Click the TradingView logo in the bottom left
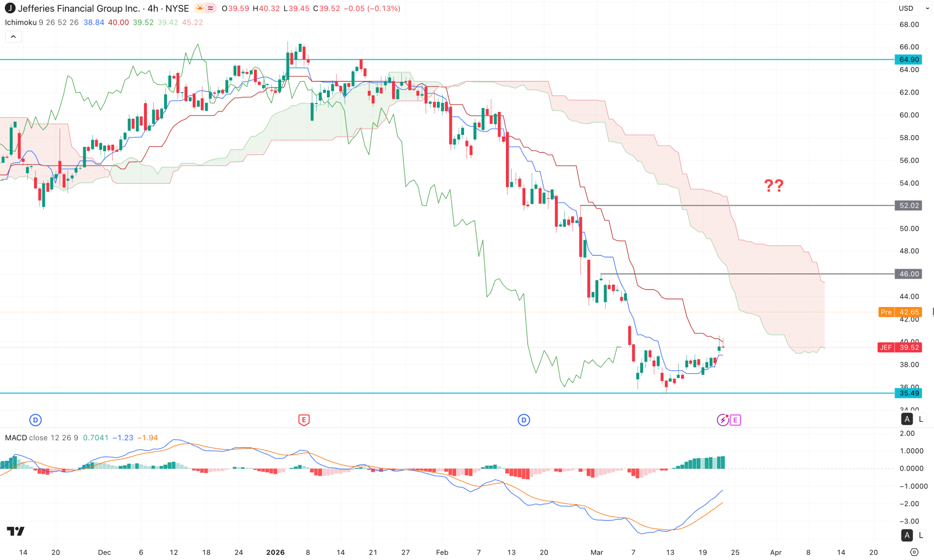Screen dimensions: 934x560 point(15,531)
